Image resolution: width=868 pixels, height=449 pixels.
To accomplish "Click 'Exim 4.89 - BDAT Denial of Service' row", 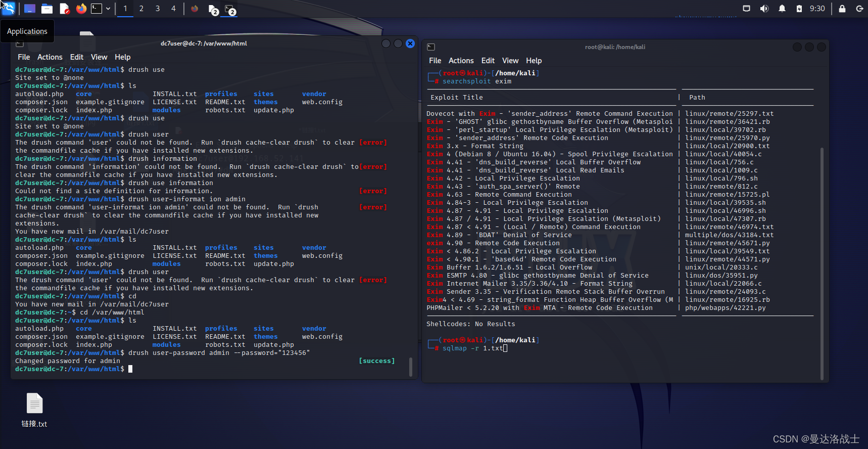I will coord(499,235).
